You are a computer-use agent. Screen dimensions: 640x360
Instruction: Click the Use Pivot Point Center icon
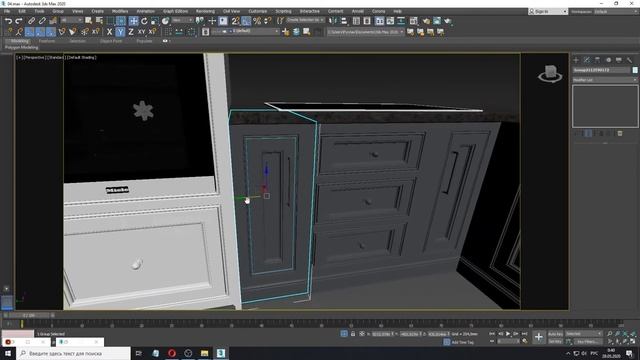[200, 20]
